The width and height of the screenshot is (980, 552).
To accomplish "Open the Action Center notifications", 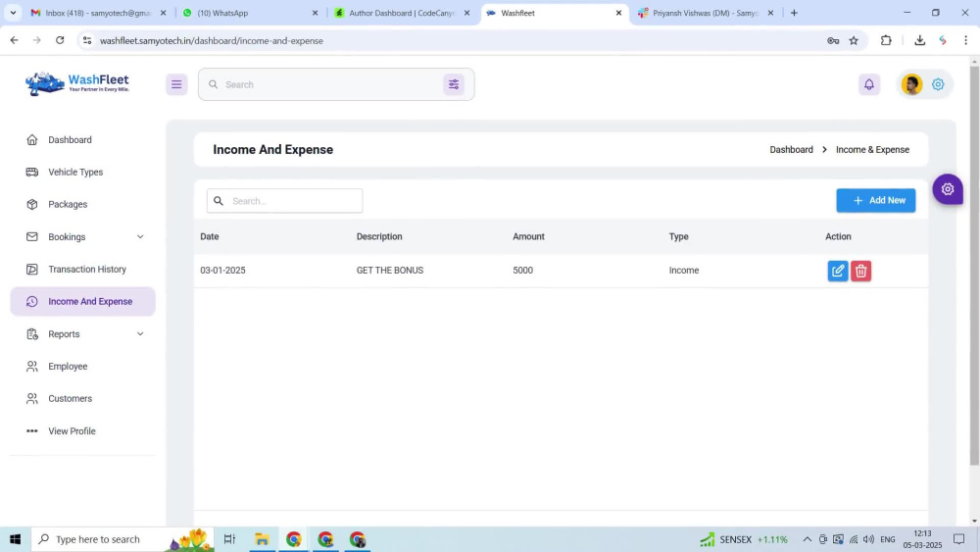I will click(958, 539).
